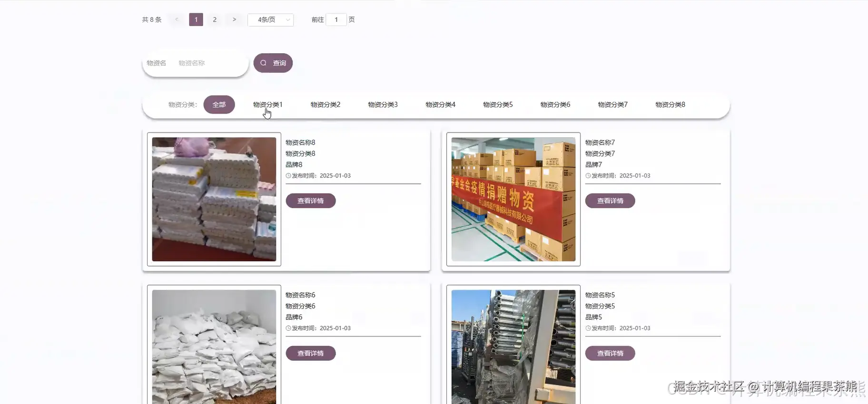Click the next page arrow

click(x=234, y=19)
